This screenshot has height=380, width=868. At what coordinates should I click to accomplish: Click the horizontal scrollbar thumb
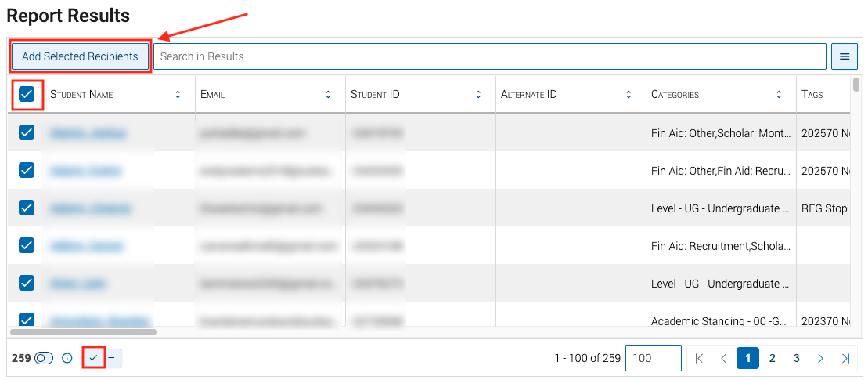[84, 332]
